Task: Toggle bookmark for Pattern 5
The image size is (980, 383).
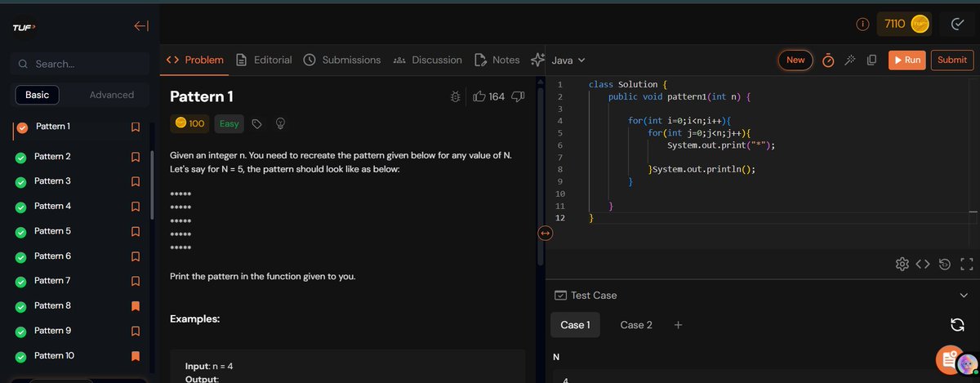Action: 136,231
